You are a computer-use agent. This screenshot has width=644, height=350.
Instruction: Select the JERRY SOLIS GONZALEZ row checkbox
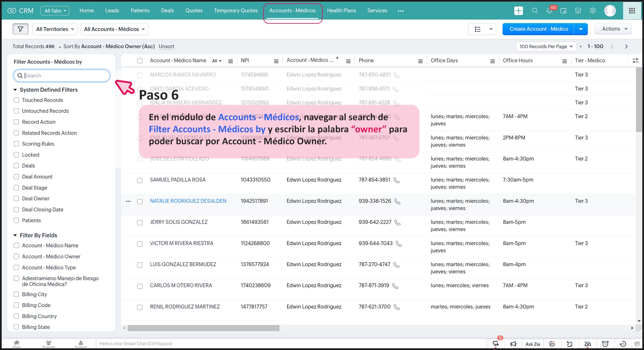tap(140, 222)
